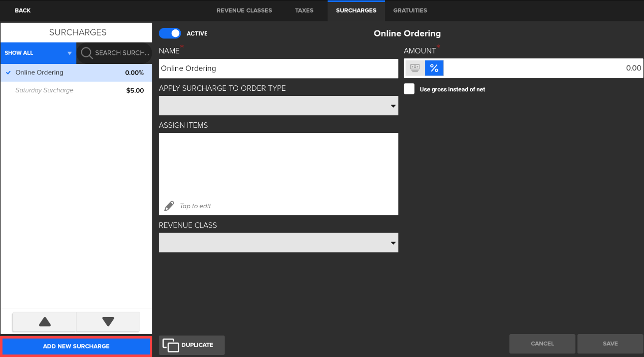Click the search magnifier icon
The width and height of the screenshot is (644, 357).
(x=87, y=53)
